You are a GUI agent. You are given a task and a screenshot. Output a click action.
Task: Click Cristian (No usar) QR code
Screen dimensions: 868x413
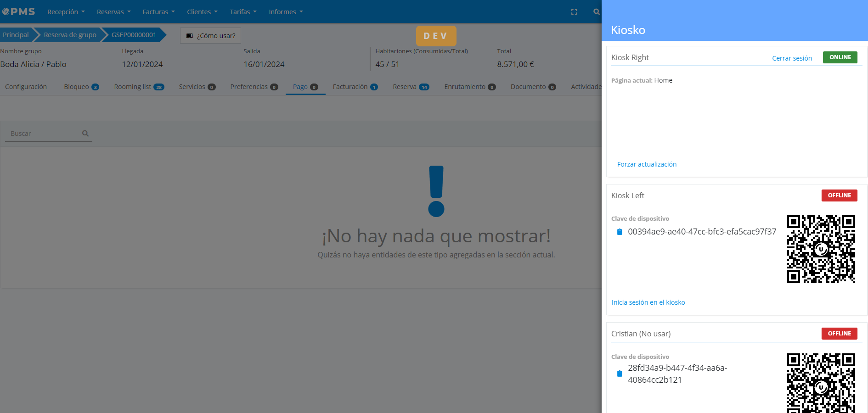pos(821,383)
